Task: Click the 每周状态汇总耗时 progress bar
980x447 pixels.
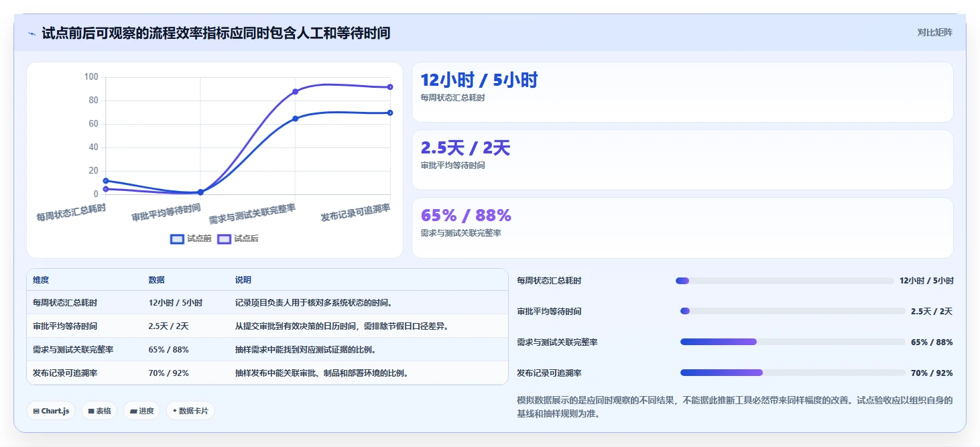Action: pos(784,281)
